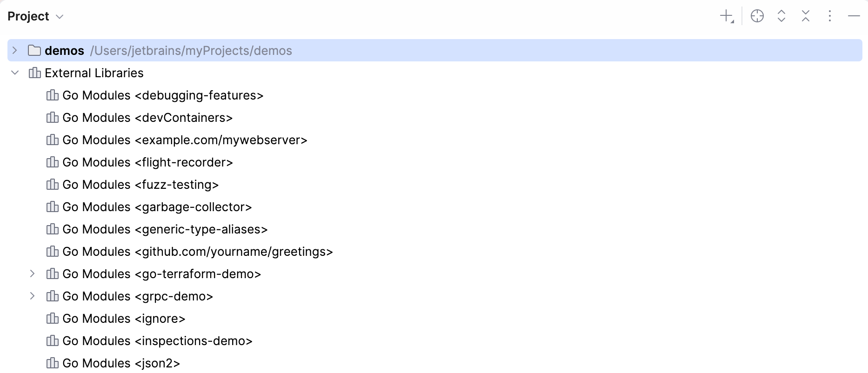Click the Select Opened File crosshair icon
Screen dimensions: 868x373
tap(757, 16)
